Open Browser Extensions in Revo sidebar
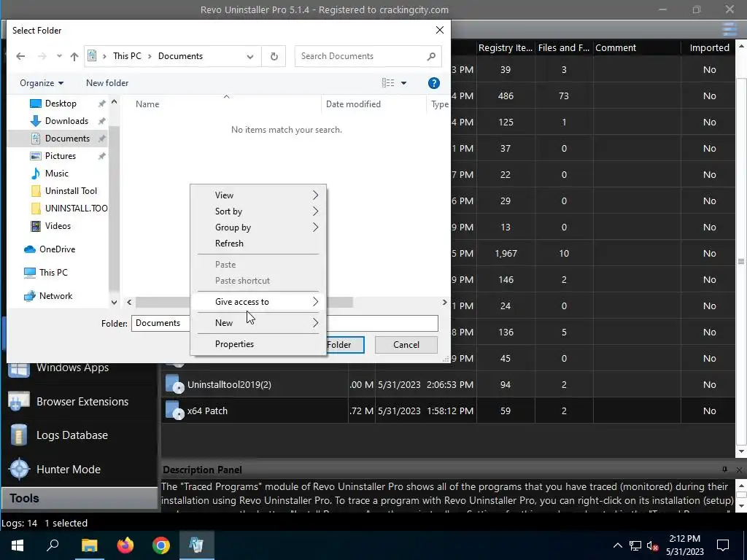This screenshot has width=747, height=560. [x=82, y=402]
